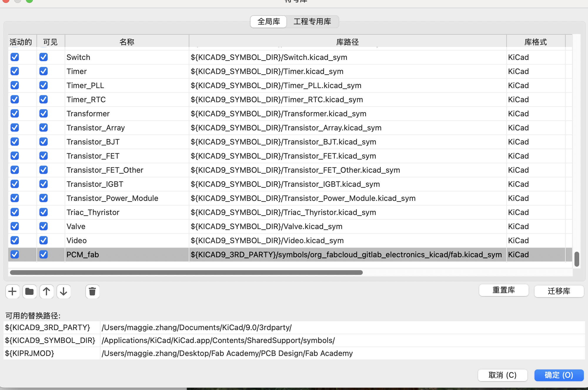The width and height of the screenshot is (588, 390).
Task: Click the folder icon to browse libraries
Action: [29, 292]
